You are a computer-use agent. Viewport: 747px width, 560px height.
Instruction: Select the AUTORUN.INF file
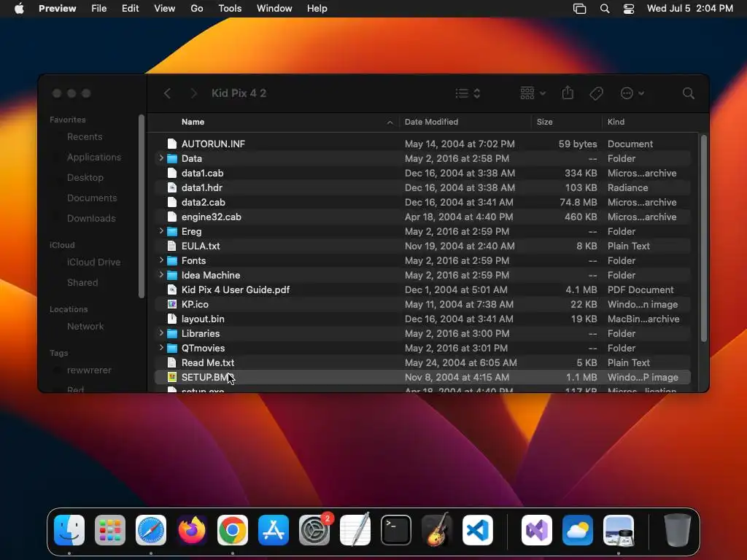click(422, 144)
